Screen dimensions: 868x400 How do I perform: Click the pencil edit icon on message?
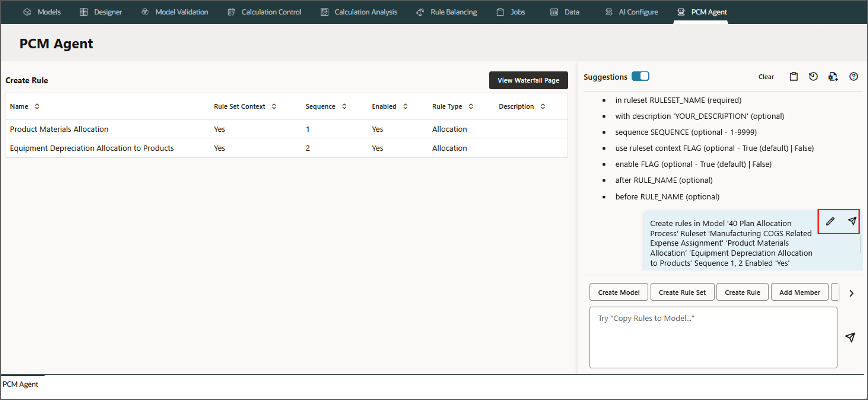click(830, 221)
